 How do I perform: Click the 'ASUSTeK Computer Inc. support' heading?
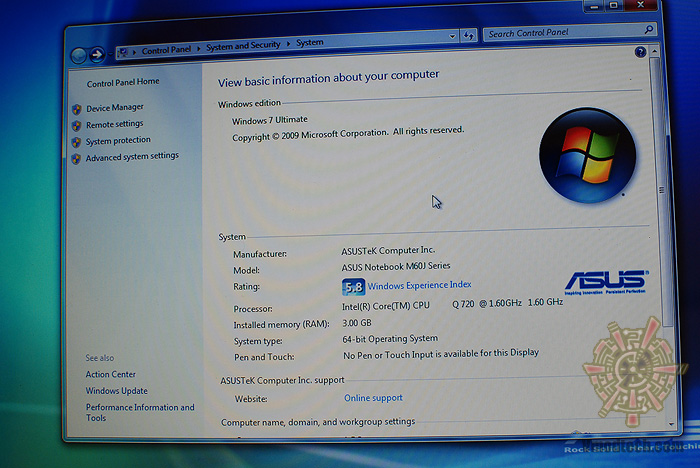[282, 380]
